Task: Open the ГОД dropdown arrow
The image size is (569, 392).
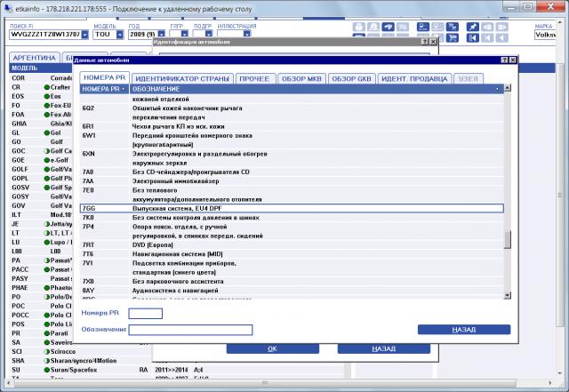Action: pos(162,35)
